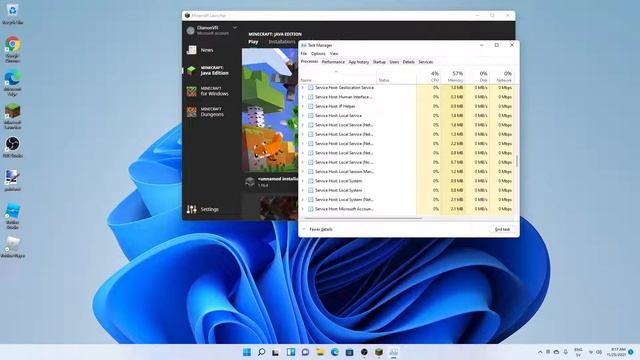Open the View menu in Task Manager
Screen dimensions: 640x360
[334, 53]
